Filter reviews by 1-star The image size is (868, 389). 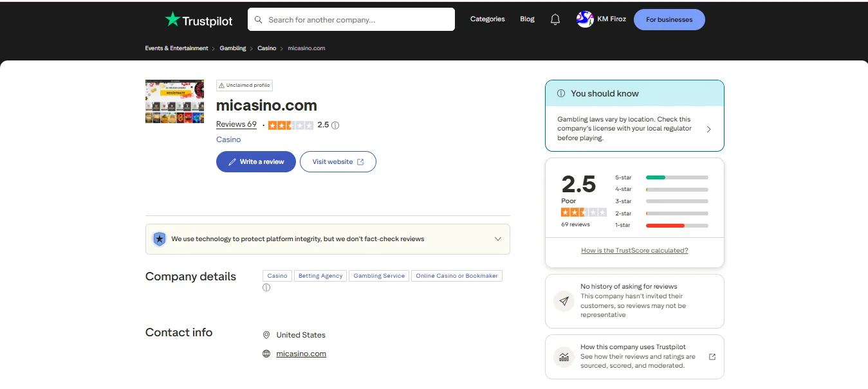click(x=661, y=225)
